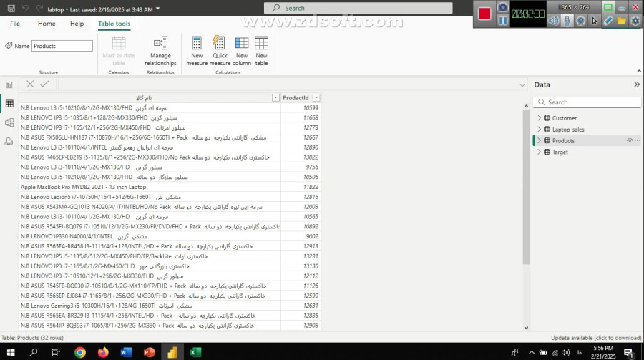Collapse the ribbon with chevron
This screenshot has width=644, height=360.
[639, 71]
